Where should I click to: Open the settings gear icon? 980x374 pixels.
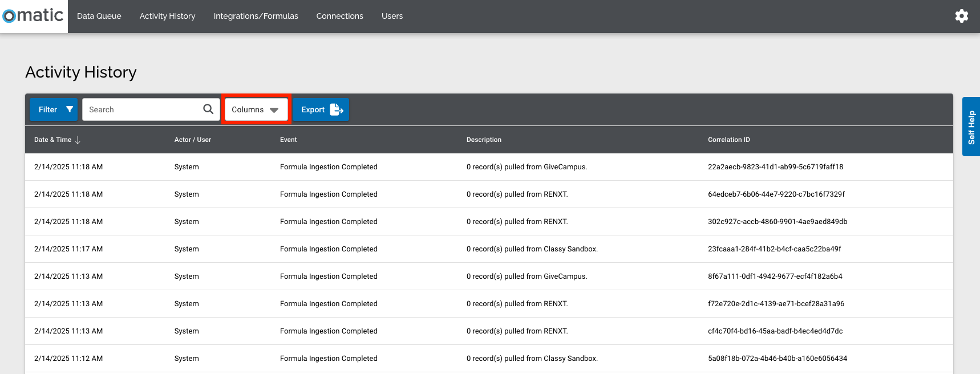point(962,16)
